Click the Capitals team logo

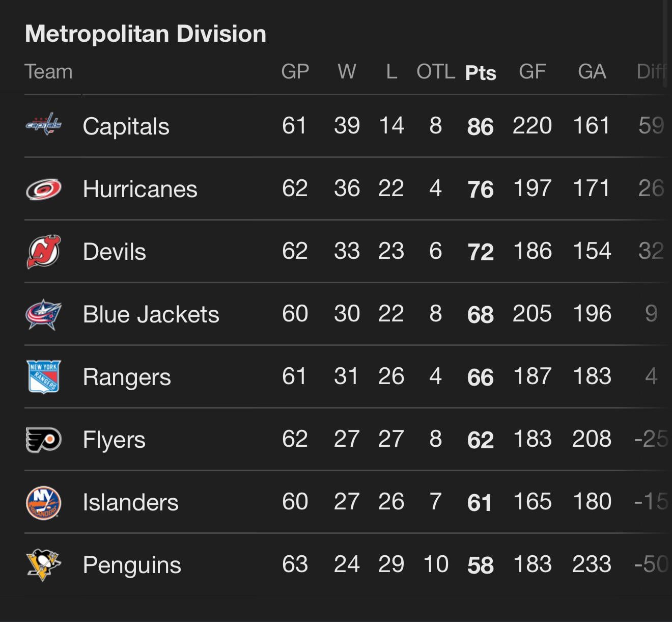pyautogui.click(x=43, y=124)
